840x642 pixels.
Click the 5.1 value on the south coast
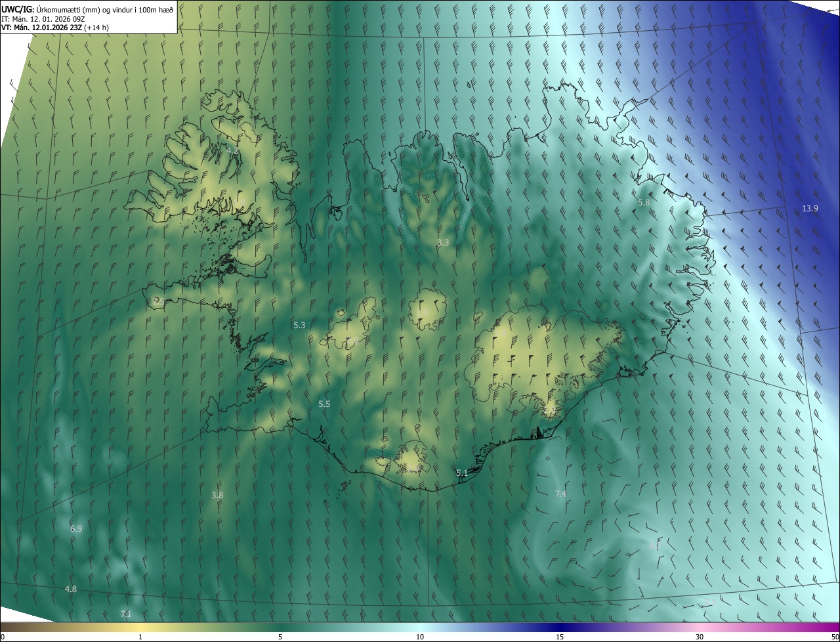[x=462, y=473]
